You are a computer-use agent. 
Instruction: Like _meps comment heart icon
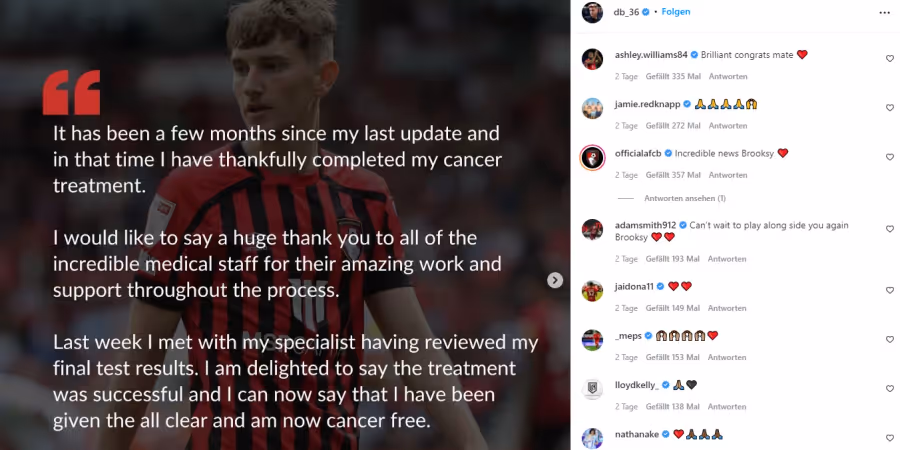pos(890,340)
